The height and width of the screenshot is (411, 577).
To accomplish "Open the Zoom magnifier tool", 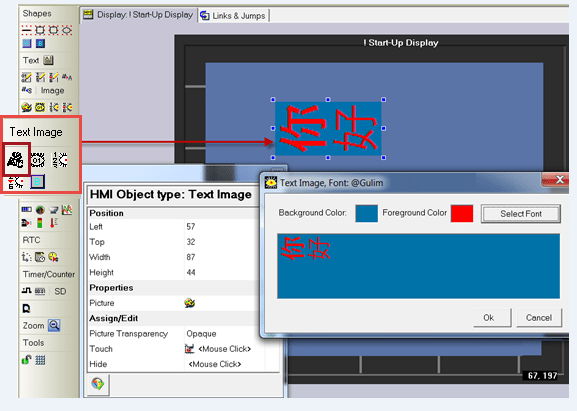I will pos(54,325).
